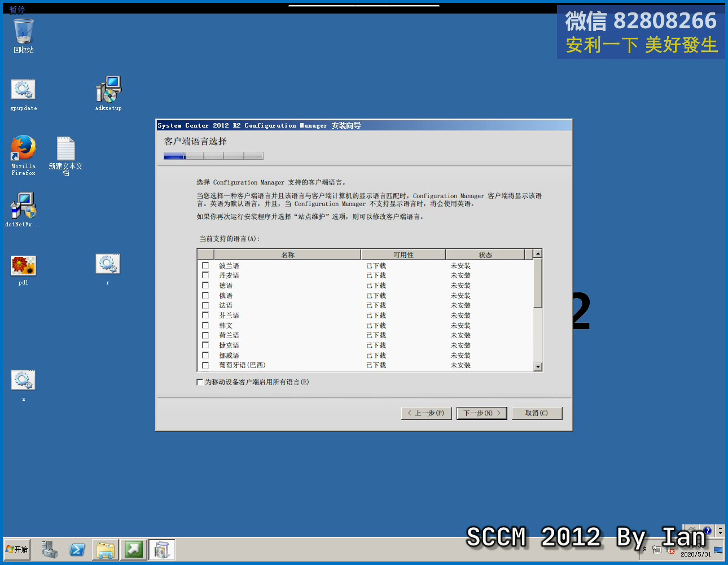Sort by the 可用性 column header
Viewport: 728px width, 565px height.
click(x=404, y=255)
